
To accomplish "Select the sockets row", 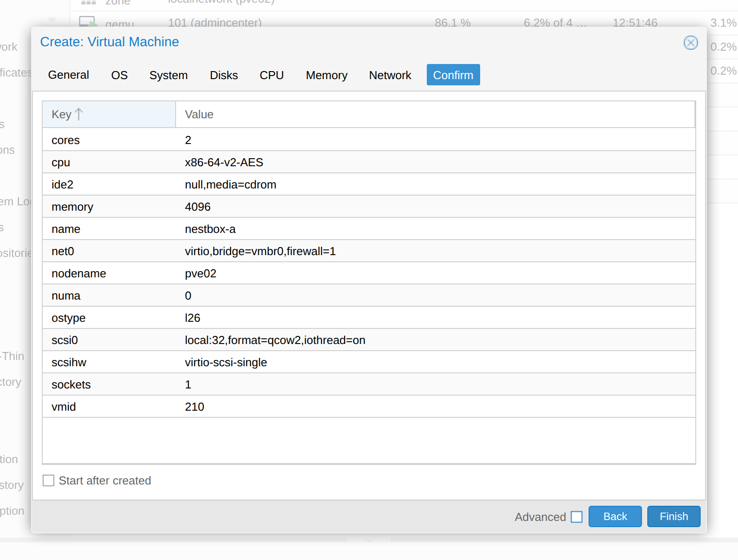I will tap(369, 384).
